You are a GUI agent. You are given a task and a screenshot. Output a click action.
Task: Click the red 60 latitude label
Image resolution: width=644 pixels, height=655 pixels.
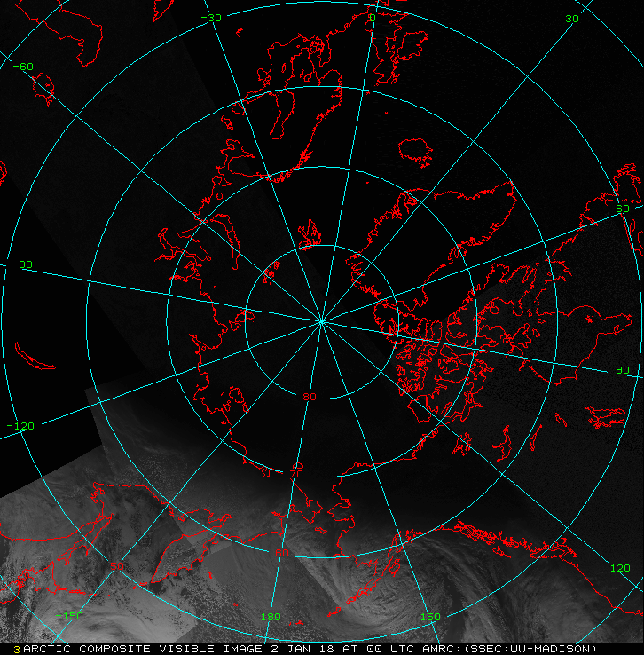tap(282, 553)
